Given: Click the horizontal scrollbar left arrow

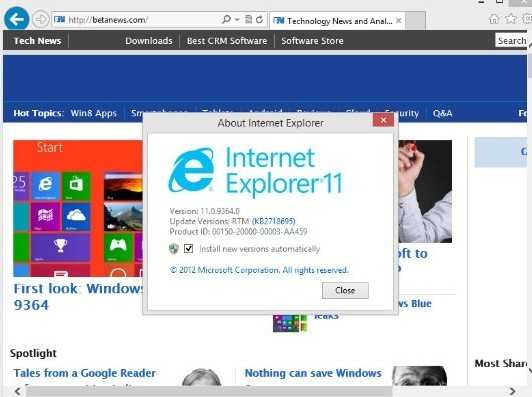Looking at the screenshot, I should pos(17,391).
